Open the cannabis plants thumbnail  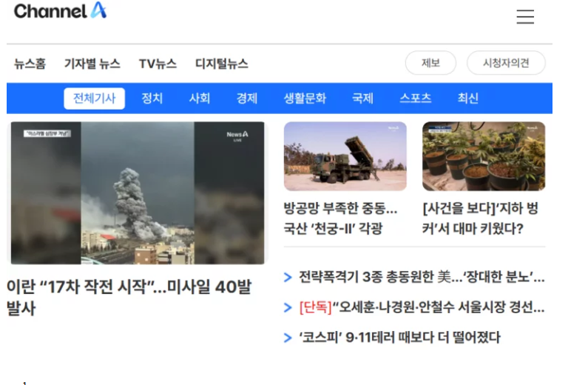click(484, 156)
